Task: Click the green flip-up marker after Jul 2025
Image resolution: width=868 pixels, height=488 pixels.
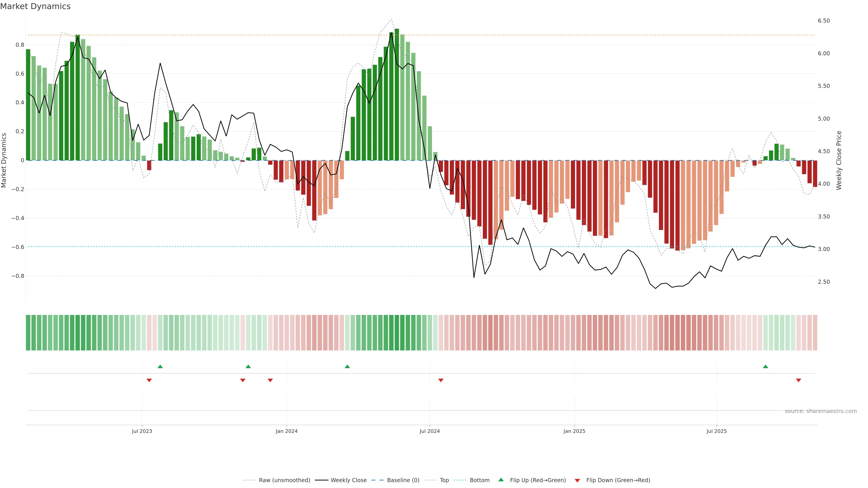Action: click(766, 366)
